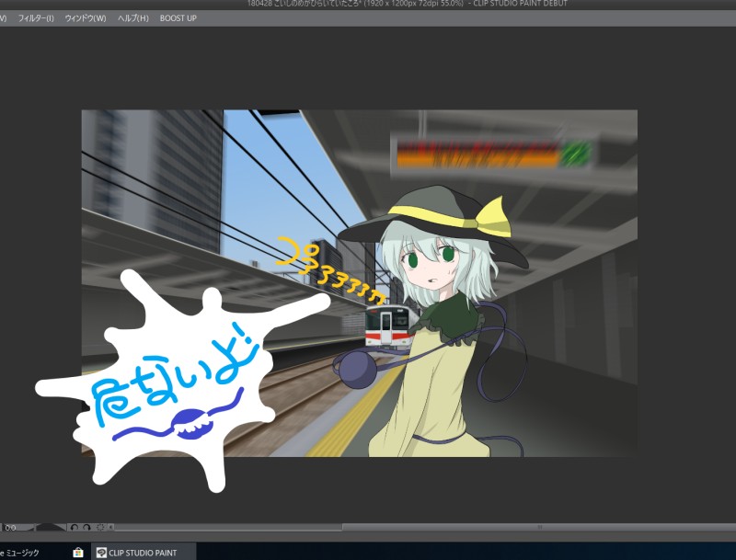
Task: Open the フィルター(I) menu
Action: click(36, 18)
